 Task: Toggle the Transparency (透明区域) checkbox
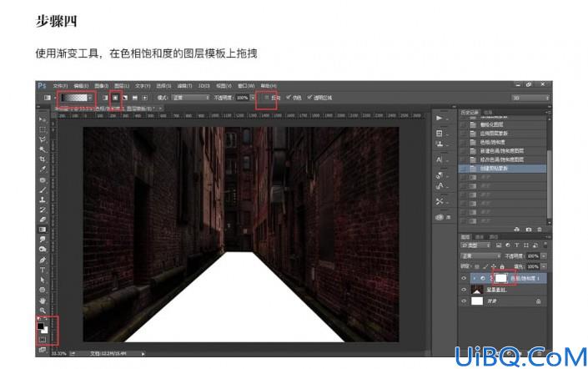click(x=309, y=98)
